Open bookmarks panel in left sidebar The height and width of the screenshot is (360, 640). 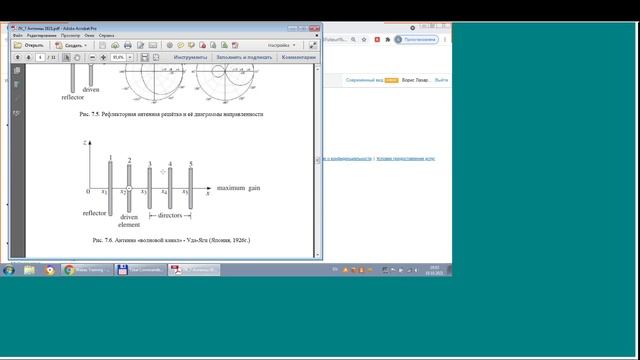click(17, 84)
